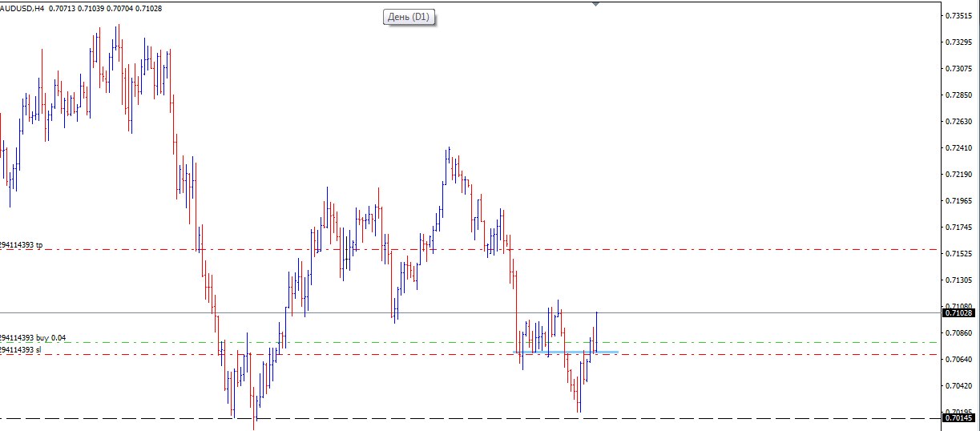Click the 0.70145 level price tag
Viewport: 980px width, 431px height.
point(958,418)
